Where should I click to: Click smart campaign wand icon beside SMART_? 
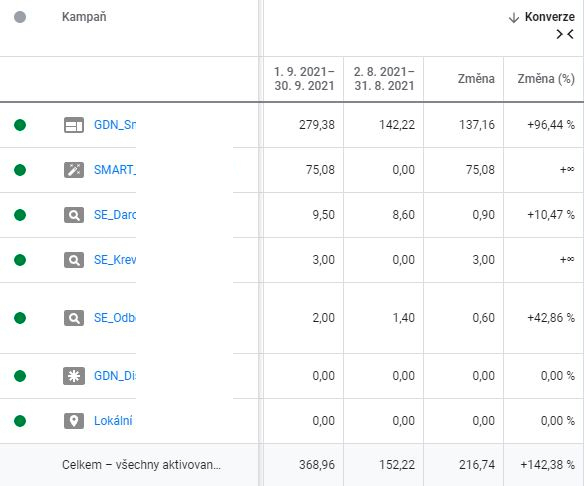tap(74, 170)
